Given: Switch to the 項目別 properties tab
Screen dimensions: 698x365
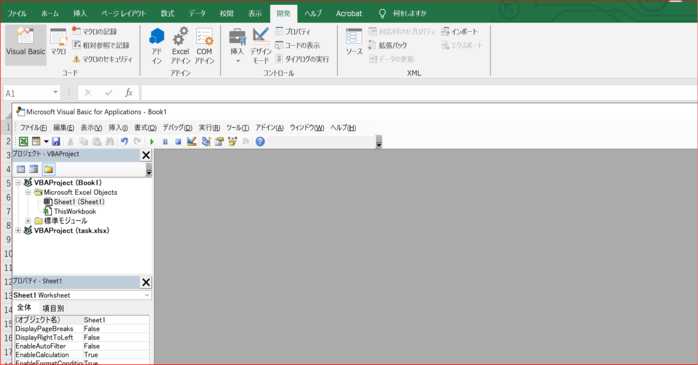Looking at the screenshot, I should tap(53, 308).
